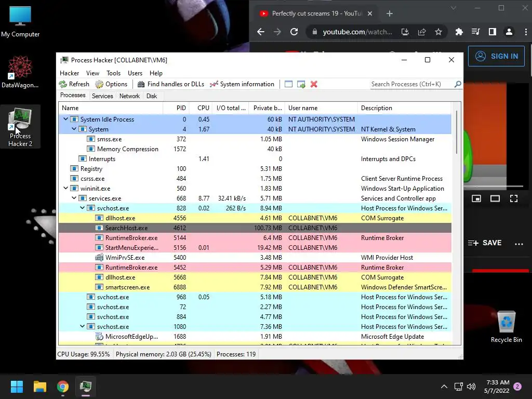
Task: Click the find window icon in toolbar
Action: [x=288, y=84]
